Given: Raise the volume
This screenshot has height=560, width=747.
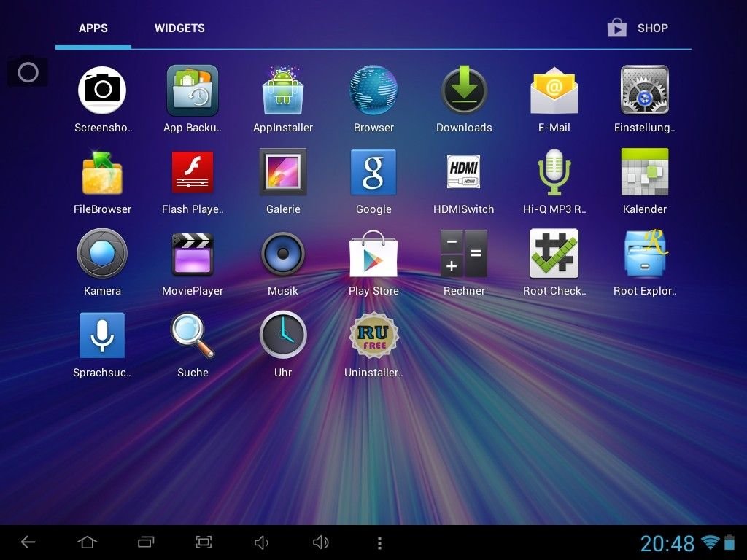Looking at the screenshot, I should point(321,542).
